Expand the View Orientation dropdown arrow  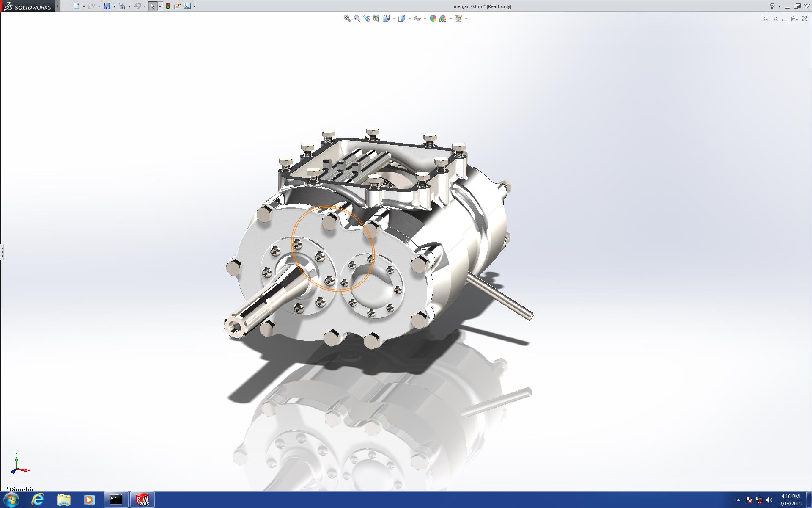394,19
